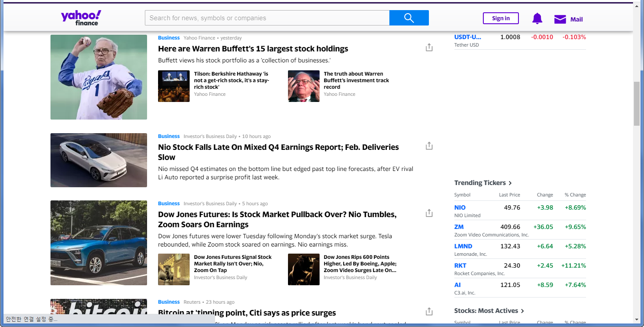Click the dark golden bull thumbnail
Screen dimensions: 644x327
pyautogui.click(x=304, y=269)
